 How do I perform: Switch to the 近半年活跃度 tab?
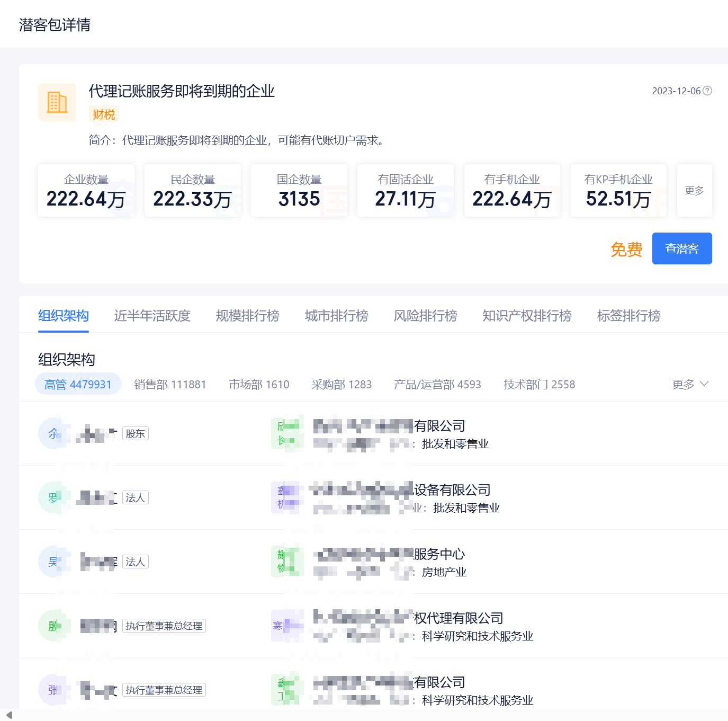coord(152,316)
